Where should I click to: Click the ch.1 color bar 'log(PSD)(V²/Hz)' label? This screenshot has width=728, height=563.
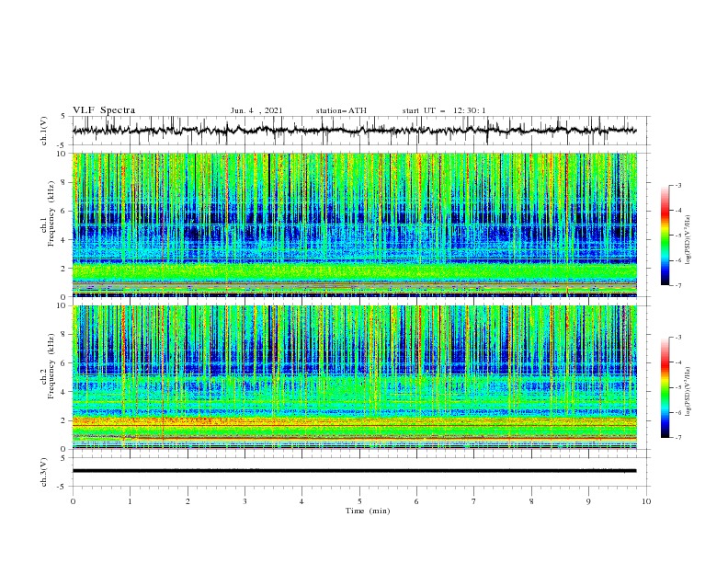click(688, 240)
